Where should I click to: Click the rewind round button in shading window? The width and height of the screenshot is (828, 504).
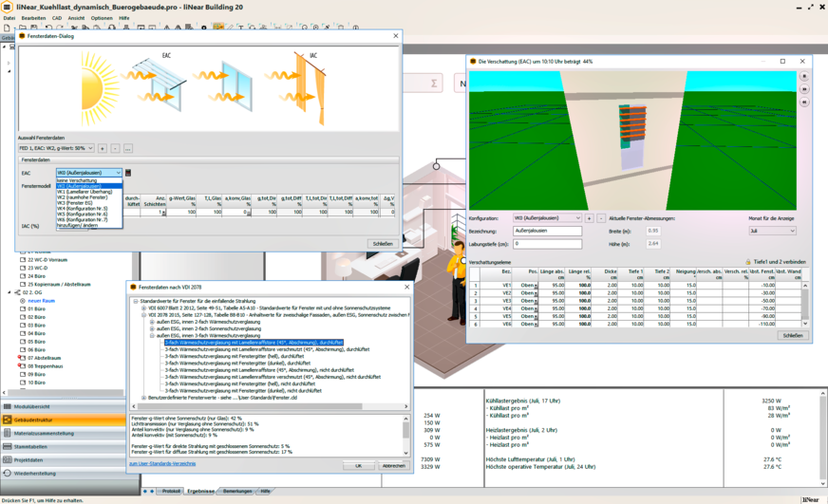click(804, 102)
